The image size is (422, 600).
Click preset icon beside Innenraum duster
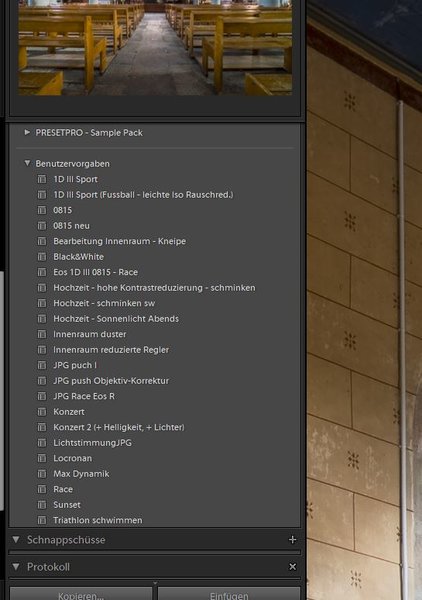click(x=42, y=334)
